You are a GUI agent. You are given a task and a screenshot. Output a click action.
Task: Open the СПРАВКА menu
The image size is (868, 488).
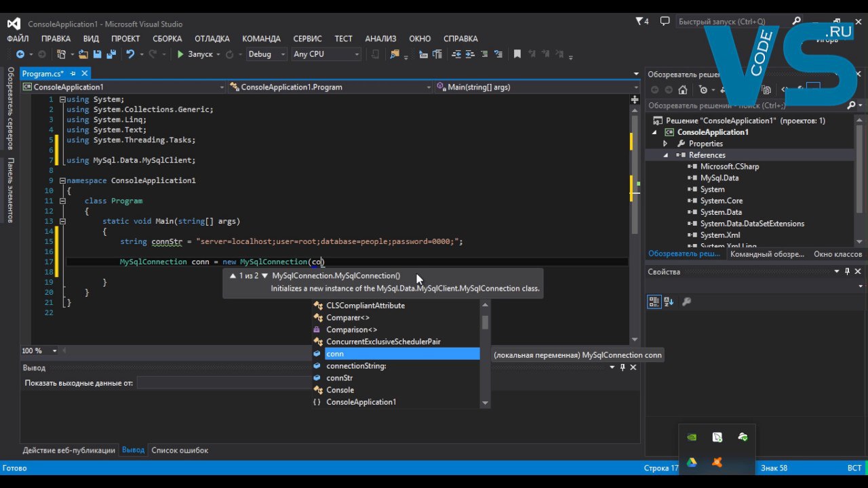[x=460, y=39]
